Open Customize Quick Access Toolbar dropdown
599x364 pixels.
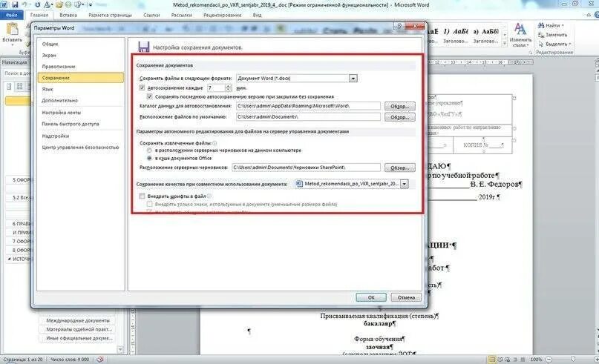(91, 5)
